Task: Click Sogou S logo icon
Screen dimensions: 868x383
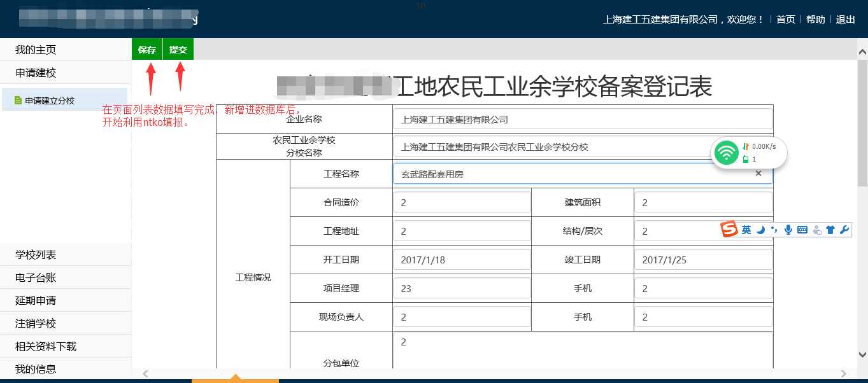Action: (x=729, y=230)
